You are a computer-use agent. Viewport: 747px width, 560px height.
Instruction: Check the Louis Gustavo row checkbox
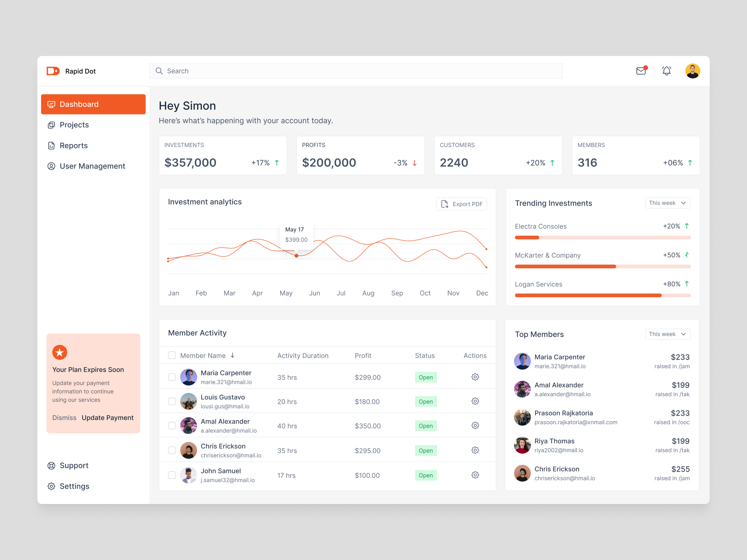[x=172, y=401]
